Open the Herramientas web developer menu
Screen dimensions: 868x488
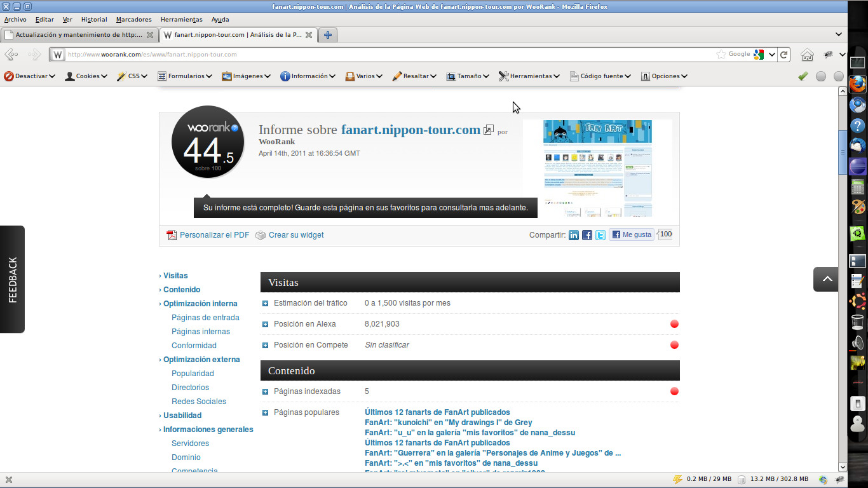pyautogui.click(x=529, y=76)
